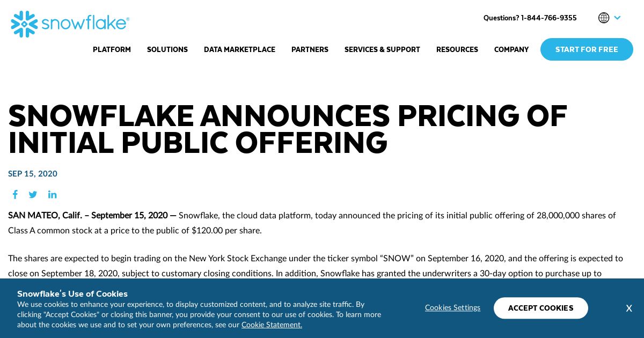
Task: Click the phone number 1-844-766-9355
Action: click(548, 18)
